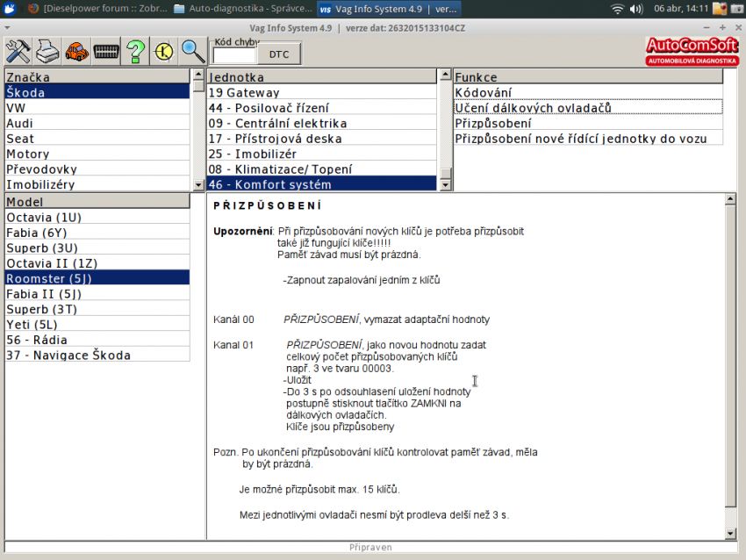Select Roomster (5J) model
Image resolution: width=746 pixels, height=560 pixels.
[x=97, y=278]
